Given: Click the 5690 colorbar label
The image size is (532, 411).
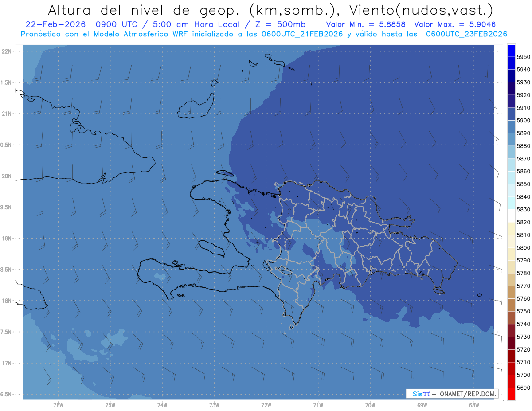Looking at the screenshot, I should 524,388.
